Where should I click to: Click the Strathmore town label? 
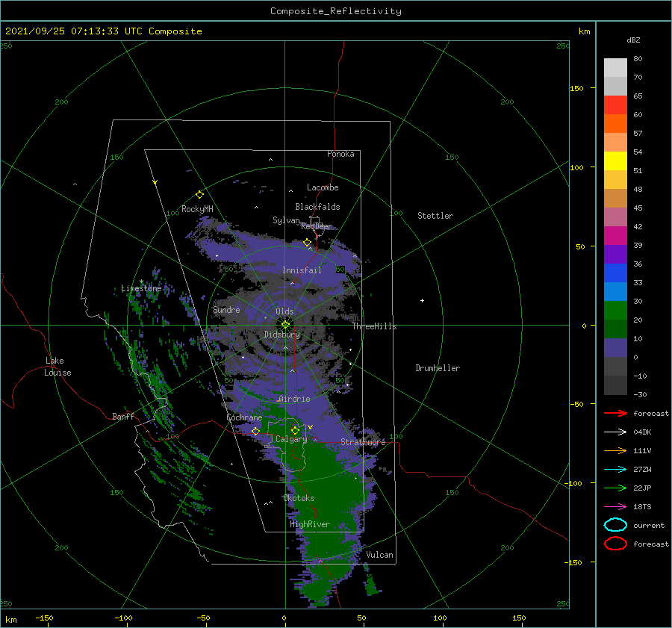click(363, 442)
